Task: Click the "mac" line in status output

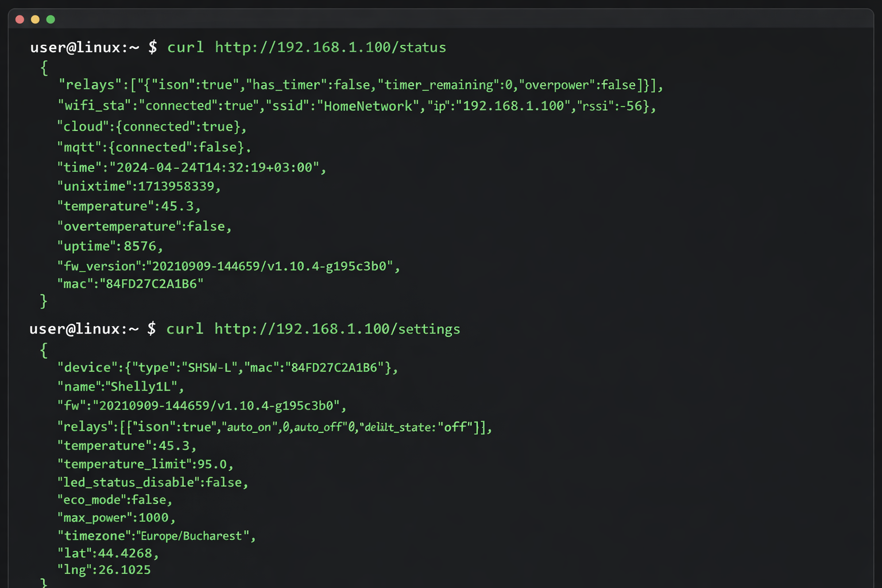Action: (130, 284)
